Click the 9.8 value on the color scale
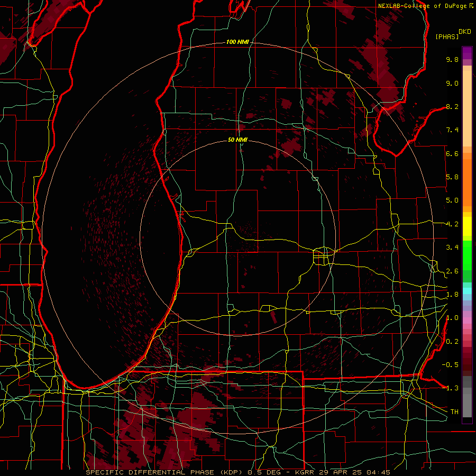This screenshot has width=476, height=476. point(452,59)
